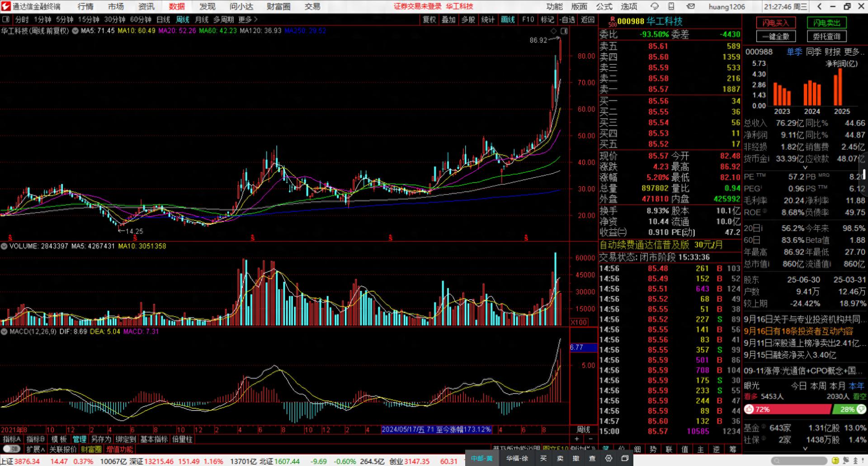Click the 细 detail tab icon

(x=637, y=449)
